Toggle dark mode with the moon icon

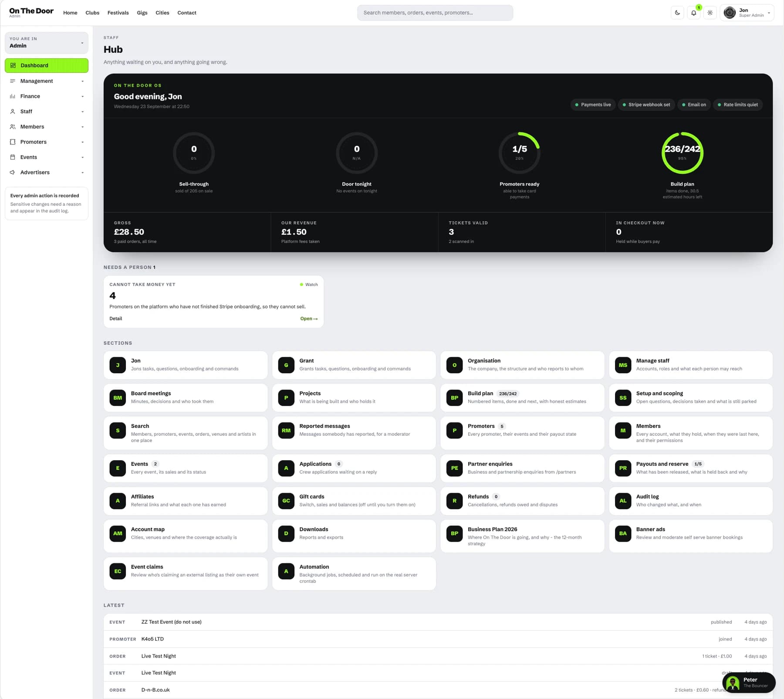tap(677, 13)
